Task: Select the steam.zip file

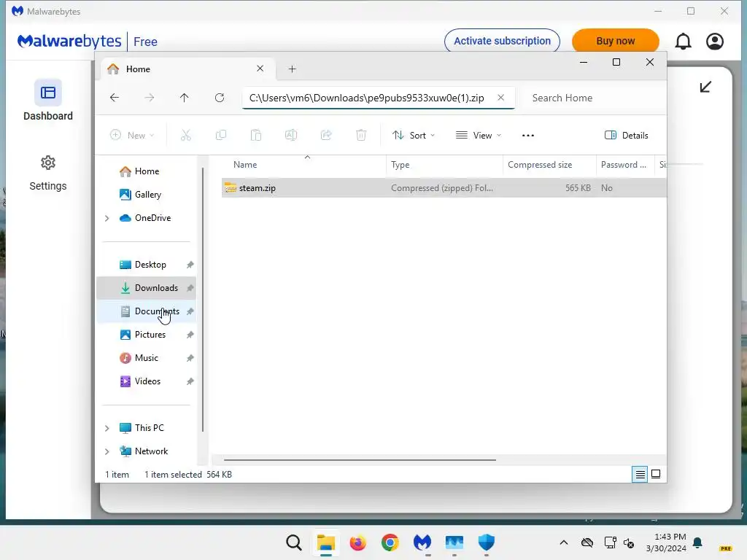Action: 444,188
